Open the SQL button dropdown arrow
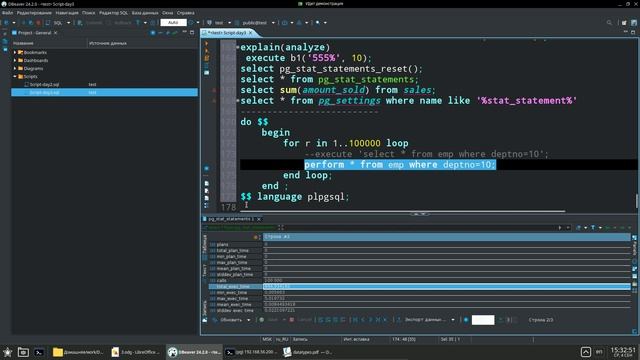This screenshot has width=640, height=360. tap(69, 23)
